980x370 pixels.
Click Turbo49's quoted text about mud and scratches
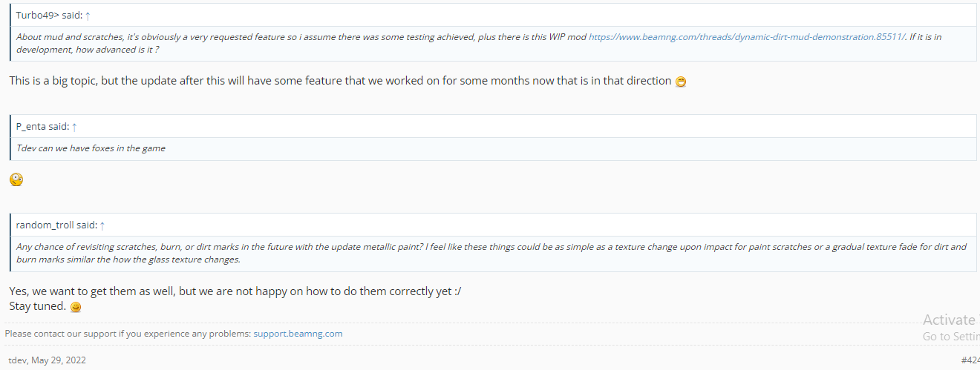pyautogui.click(x=479, y=43)
